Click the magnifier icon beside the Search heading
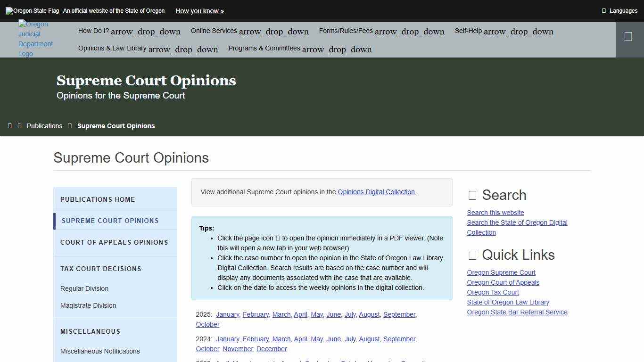This screenshot has width=644, height=362. [x=472, y=195]
